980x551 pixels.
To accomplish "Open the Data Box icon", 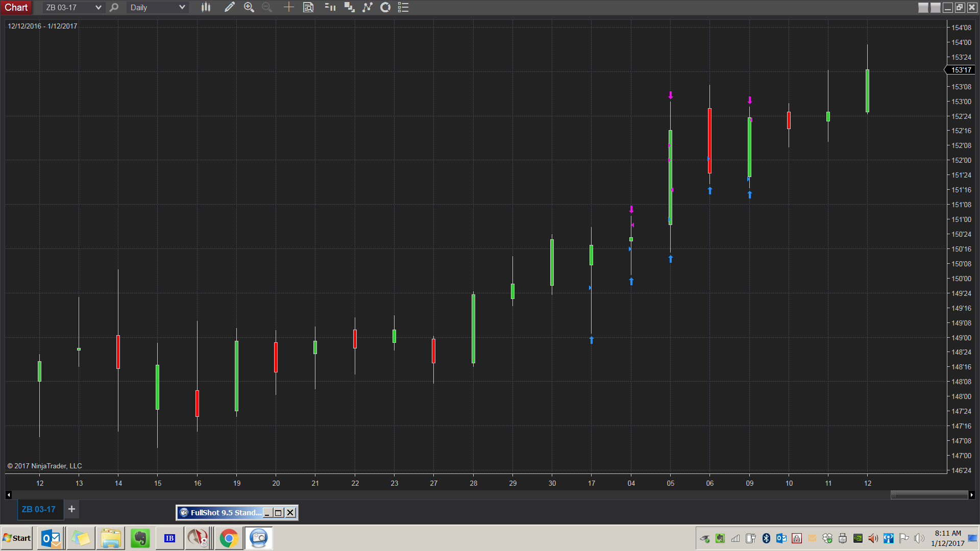I will point(308,7).
